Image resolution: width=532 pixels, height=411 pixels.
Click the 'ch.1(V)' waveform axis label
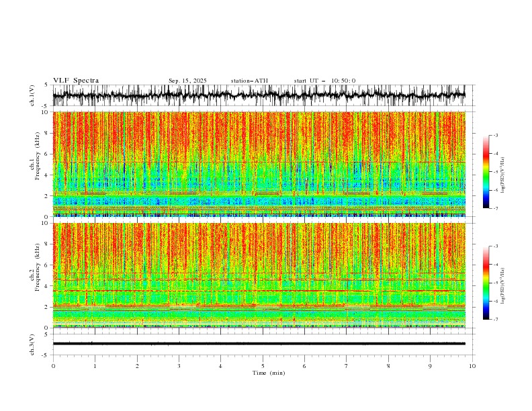(32, 95)
